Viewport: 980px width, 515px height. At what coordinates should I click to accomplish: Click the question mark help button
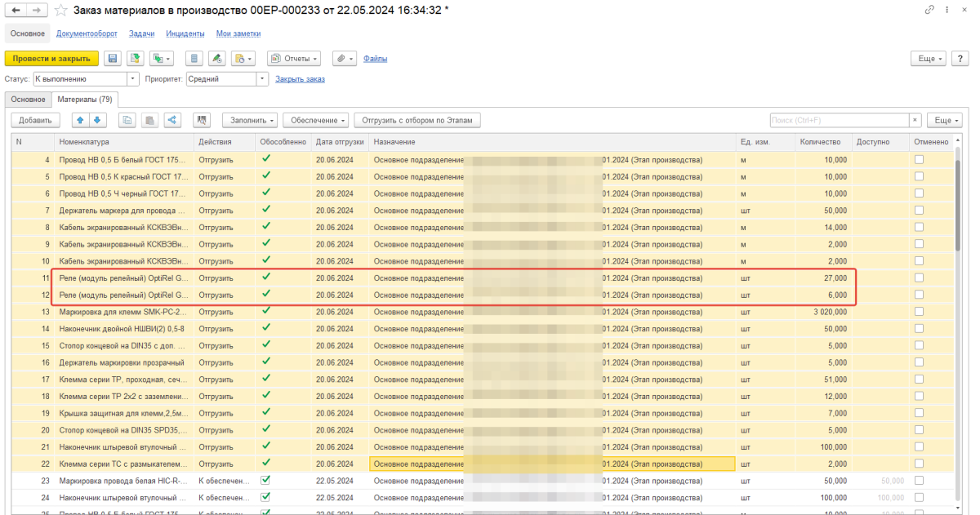(960, 59)
